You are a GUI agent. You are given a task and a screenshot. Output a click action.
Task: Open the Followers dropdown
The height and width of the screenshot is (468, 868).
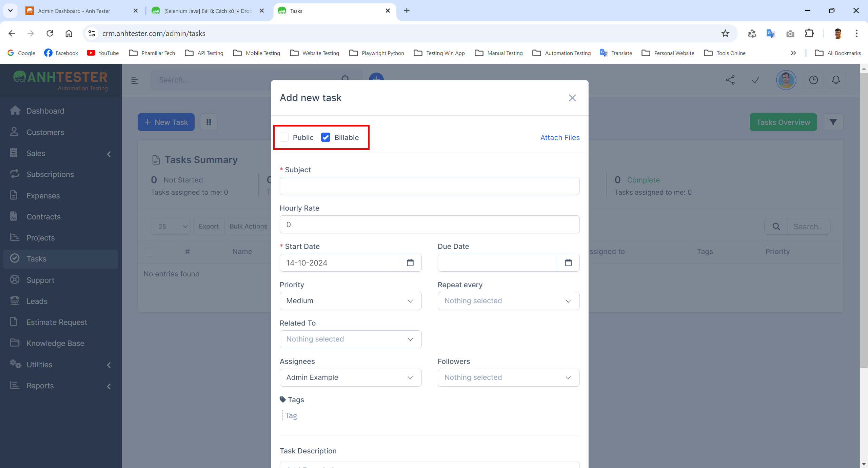(x=509, y=377)
